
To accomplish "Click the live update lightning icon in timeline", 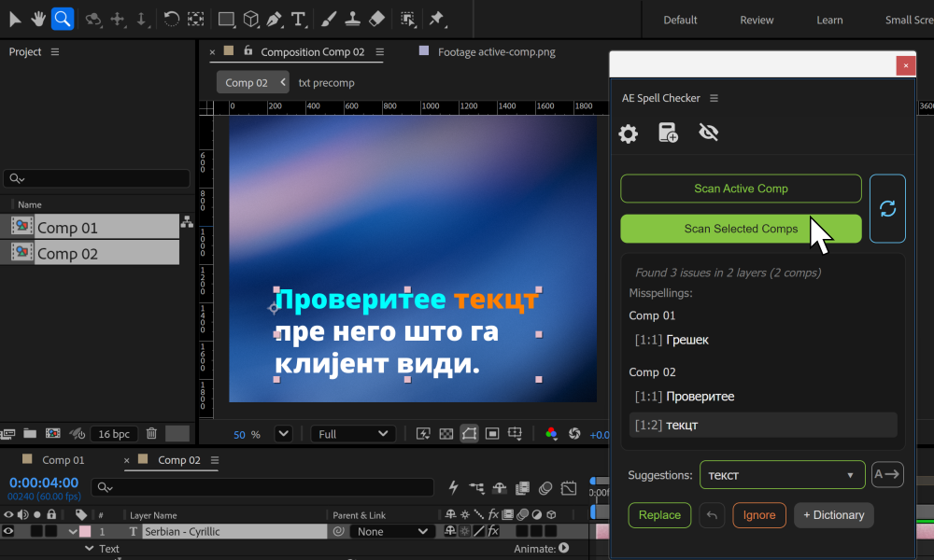I will 453,487.
